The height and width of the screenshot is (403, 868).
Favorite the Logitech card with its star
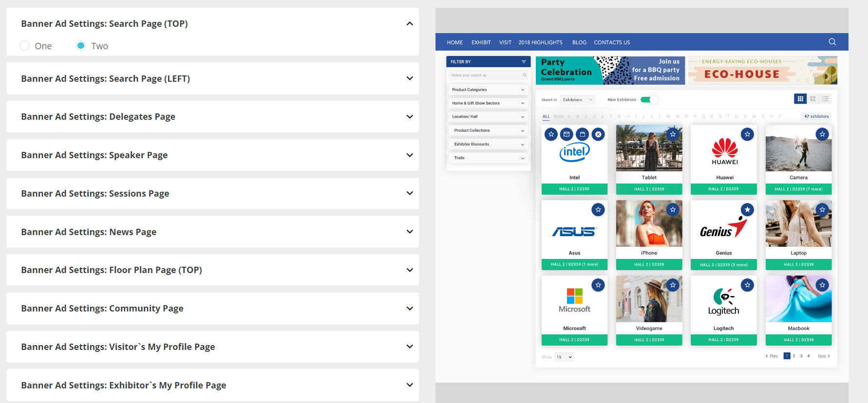(747, 285)
